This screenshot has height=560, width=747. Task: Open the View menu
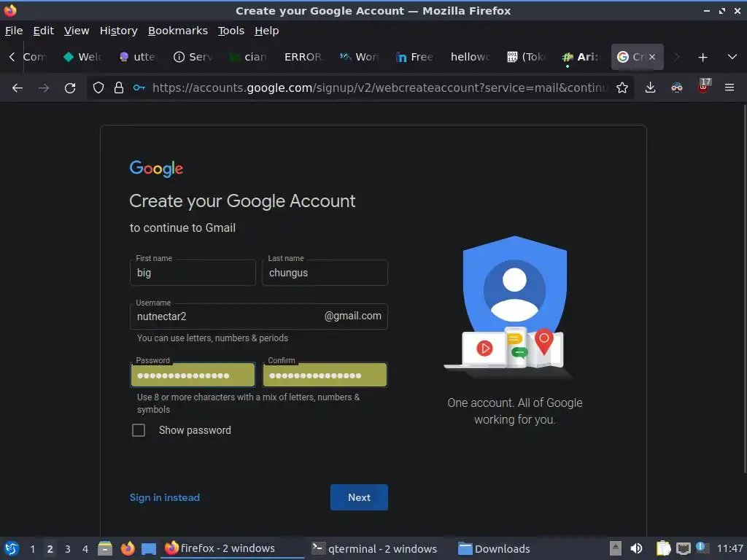click(77, 31)
